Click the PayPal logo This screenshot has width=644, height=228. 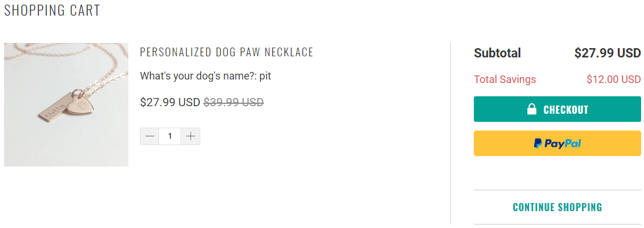(x=557, y=143)
